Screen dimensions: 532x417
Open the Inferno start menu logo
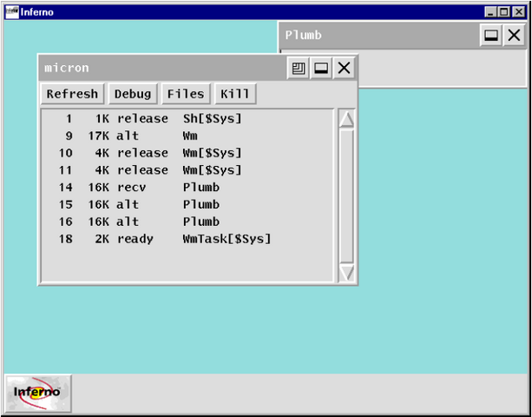37,394
